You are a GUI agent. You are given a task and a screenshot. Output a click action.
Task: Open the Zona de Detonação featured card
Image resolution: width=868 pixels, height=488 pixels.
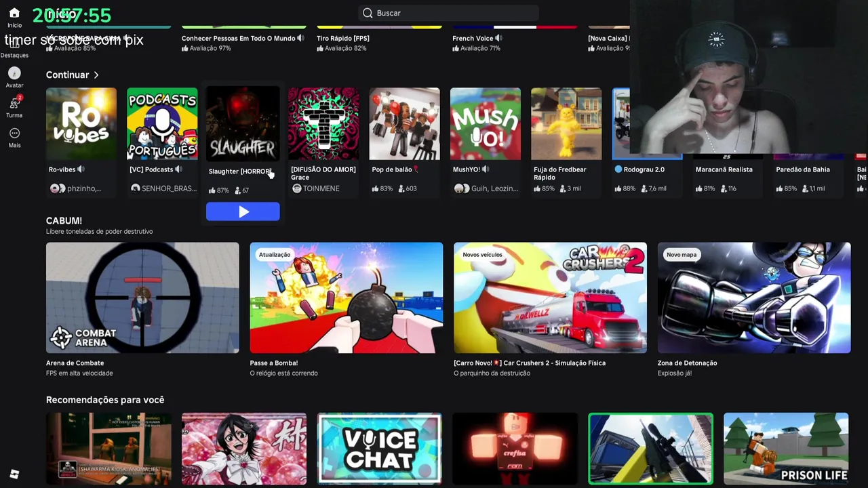(x=754, y=298)
